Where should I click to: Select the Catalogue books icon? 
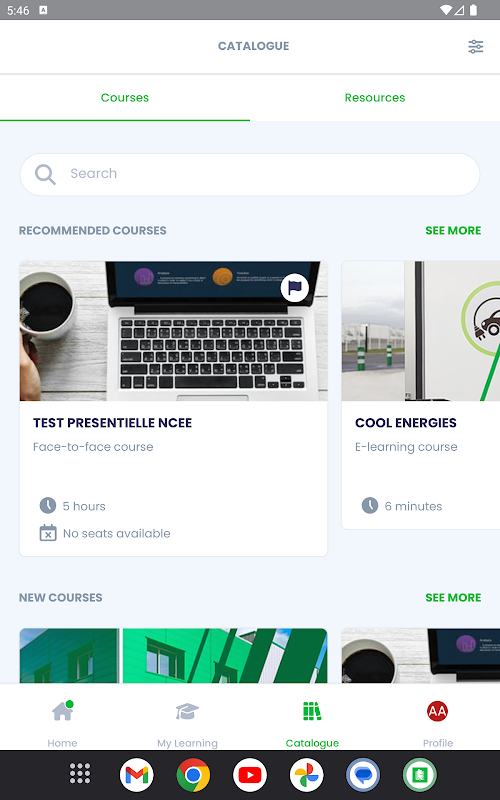(312, 711)
